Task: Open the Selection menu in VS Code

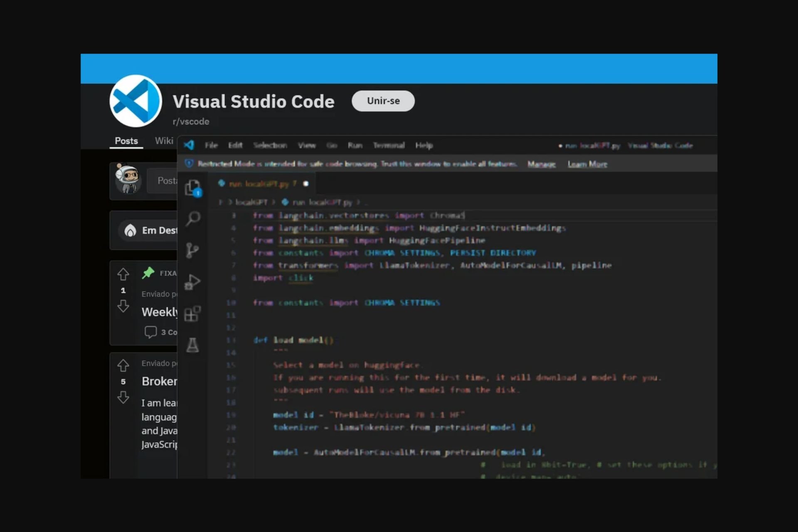Action: tap(270, 145)
